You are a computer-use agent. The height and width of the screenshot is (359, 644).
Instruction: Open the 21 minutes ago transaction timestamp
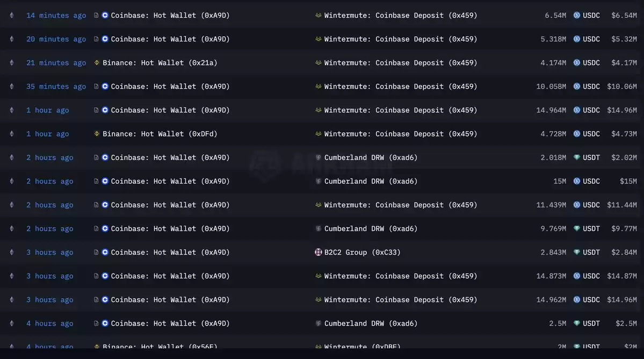coord(56,63)
